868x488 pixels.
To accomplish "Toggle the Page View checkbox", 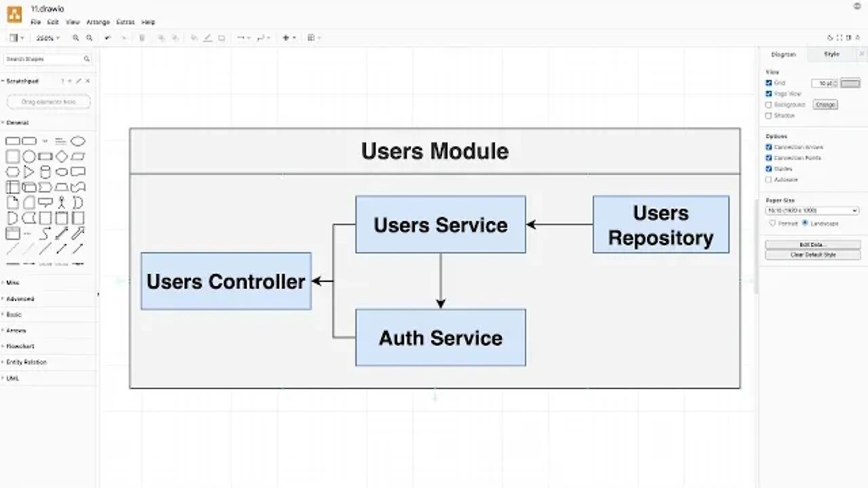I will (x=769, y=94).
